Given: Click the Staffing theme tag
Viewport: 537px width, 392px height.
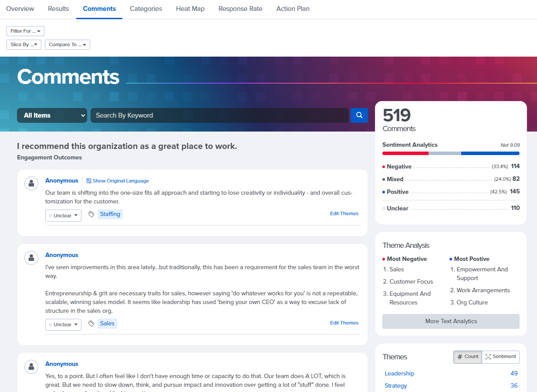Looking at the screenshot, I should click(x=110, y=214).
